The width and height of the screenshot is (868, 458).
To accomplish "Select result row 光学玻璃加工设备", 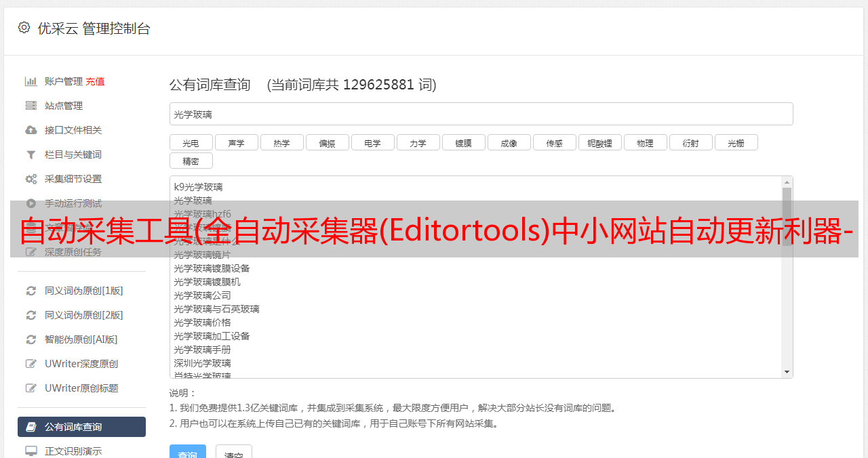I will (x=212, y=336).
